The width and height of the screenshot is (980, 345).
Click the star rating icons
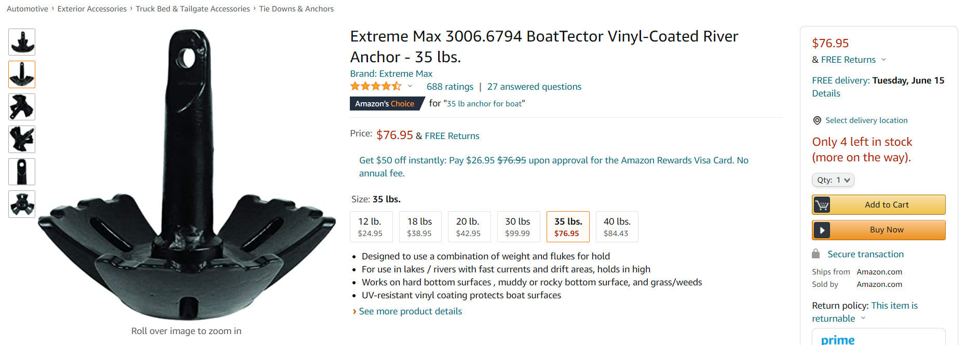click(x=376, y=86)
